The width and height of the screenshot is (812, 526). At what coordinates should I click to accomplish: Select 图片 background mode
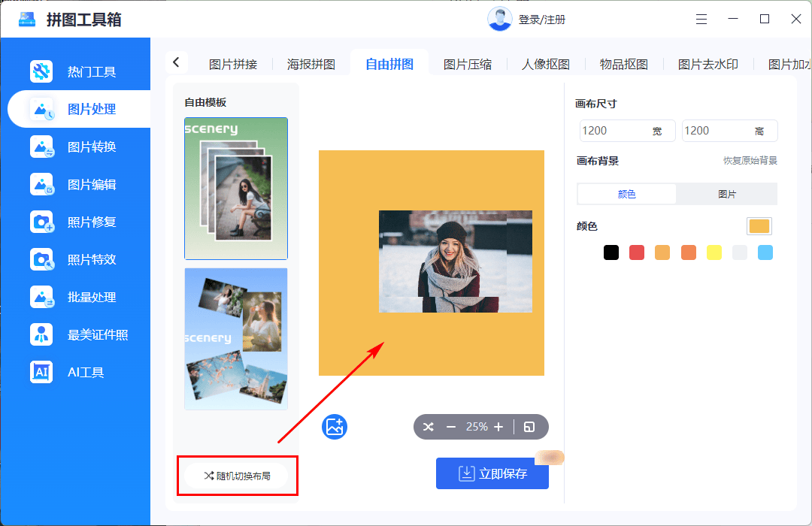pyautogui.click(x=726, y=194)
